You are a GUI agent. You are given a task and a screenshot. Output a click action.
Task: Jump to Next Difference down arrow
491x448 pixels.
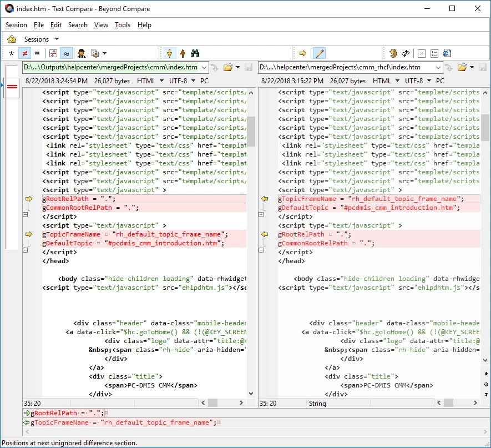tap(169, 54)
